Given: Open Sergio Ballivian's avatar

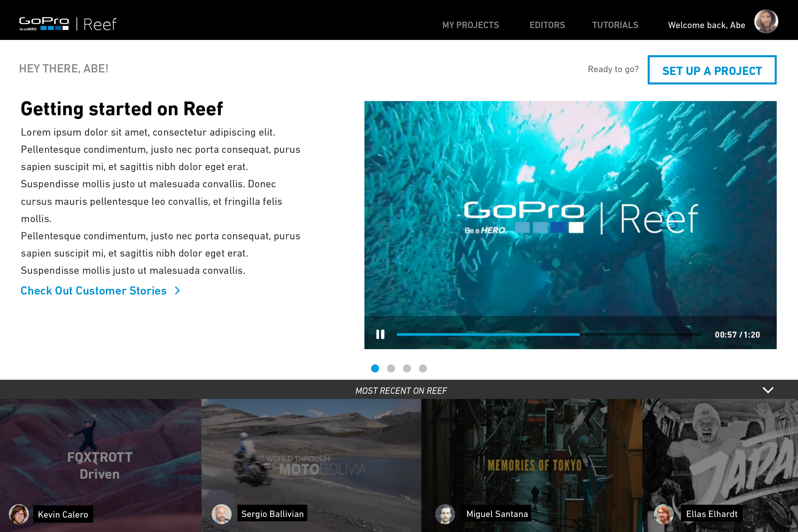Looking at the screenshot, I should click(221, 514).
